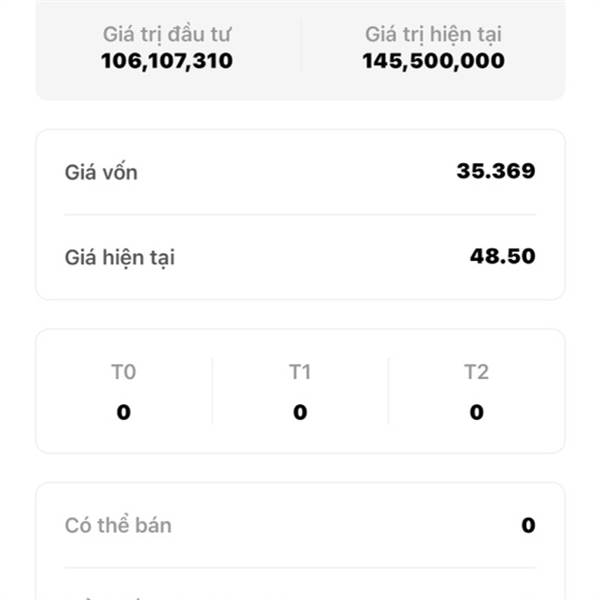Select the current value 145,500,000
600x600 pixels.
(433, 61)
